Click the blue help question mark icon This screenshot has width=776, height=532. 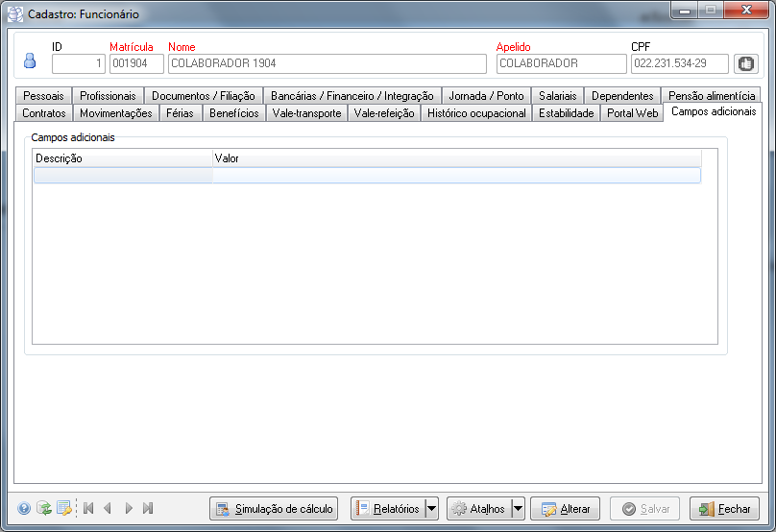point(24,509)
